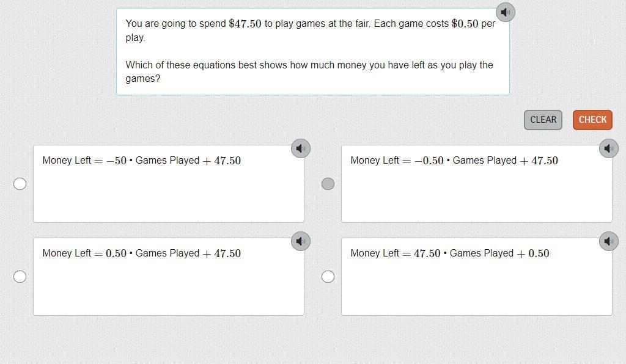Play audio for positive 0.50 equation answer
This screenshot has width=626, height=364.
[x=300, y=241]
